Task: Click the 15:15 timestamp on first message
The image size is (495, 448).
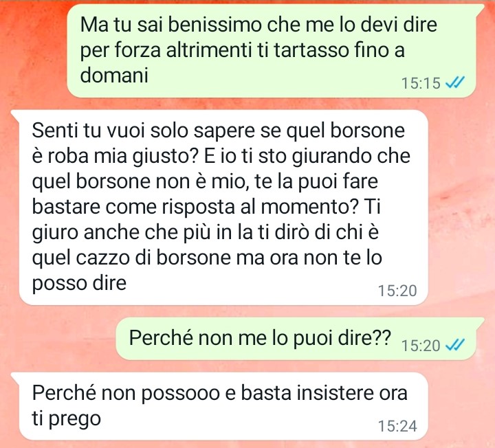Action: [x=421, y=83]
